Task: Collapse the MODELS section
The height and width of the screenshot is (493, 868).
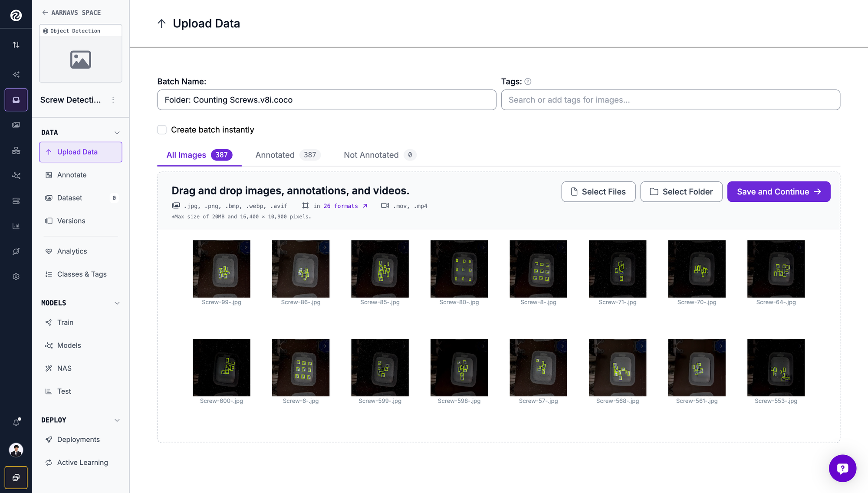Action: (x=117, y=303)
